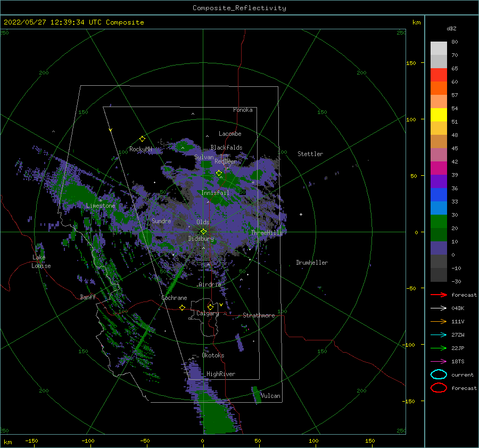Image resolution: width=479 pixels, height=448 pixels.
Task: Click the -150 tick on bottom axis
Action: (31, 441)
